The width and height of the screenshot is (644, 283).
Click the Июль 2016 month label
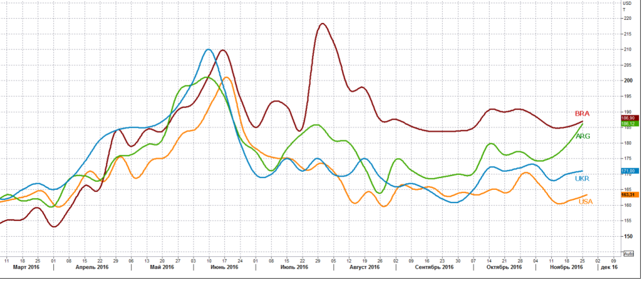point(293,267)
